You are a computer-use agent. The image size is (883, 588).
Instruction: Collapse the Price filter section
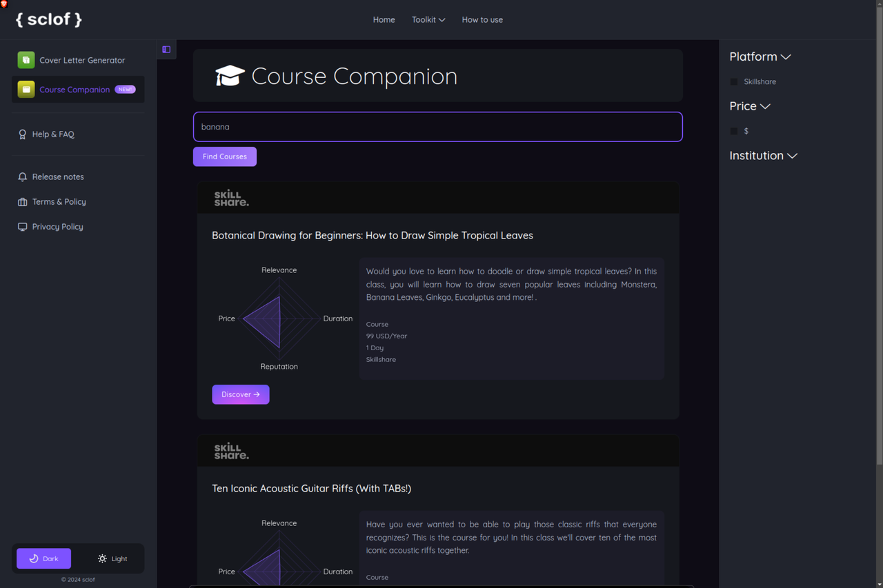(750, 106)
